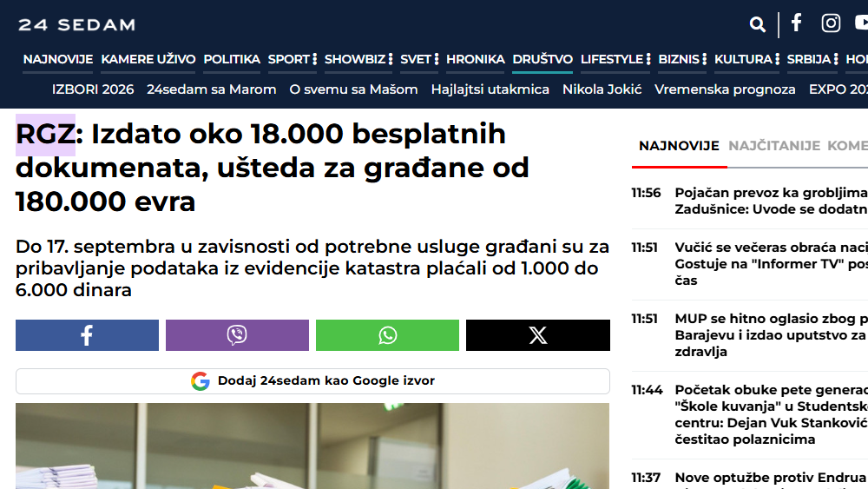
Task: Open SHOWBIZ section label
Action: (x=355, y=59)
